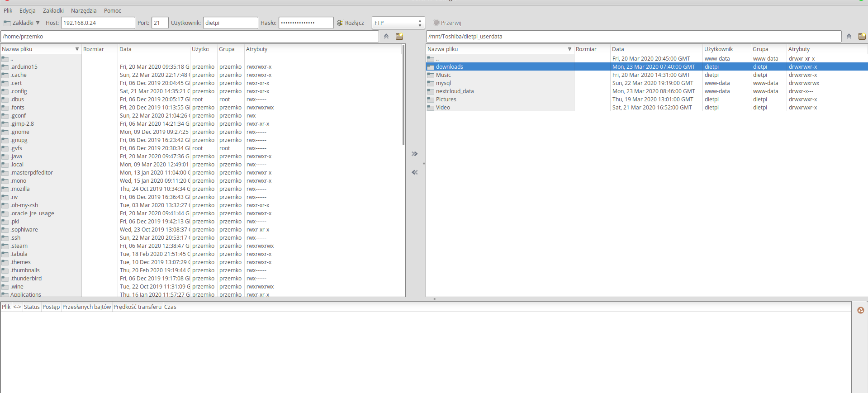Image resolution: width=868 pixels, height=393 pixels.
Task: Go up a directory in remote pane
Action: pyautogui.click(x=849, y=36)
